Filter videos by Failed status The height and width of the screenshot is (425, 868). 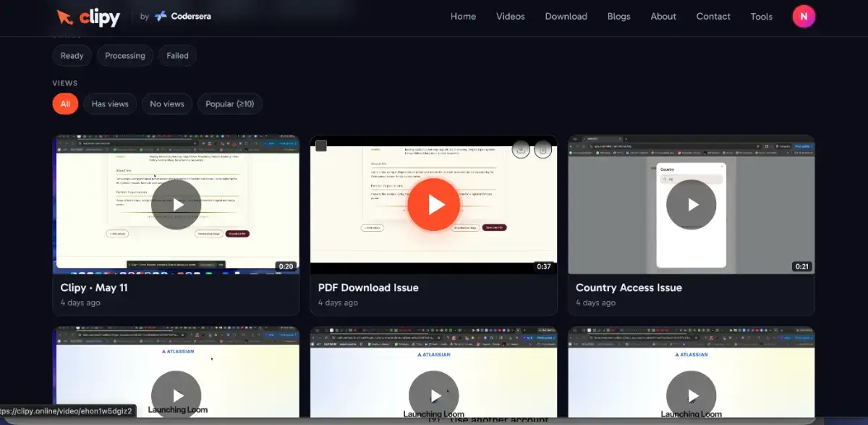(177, 56)
